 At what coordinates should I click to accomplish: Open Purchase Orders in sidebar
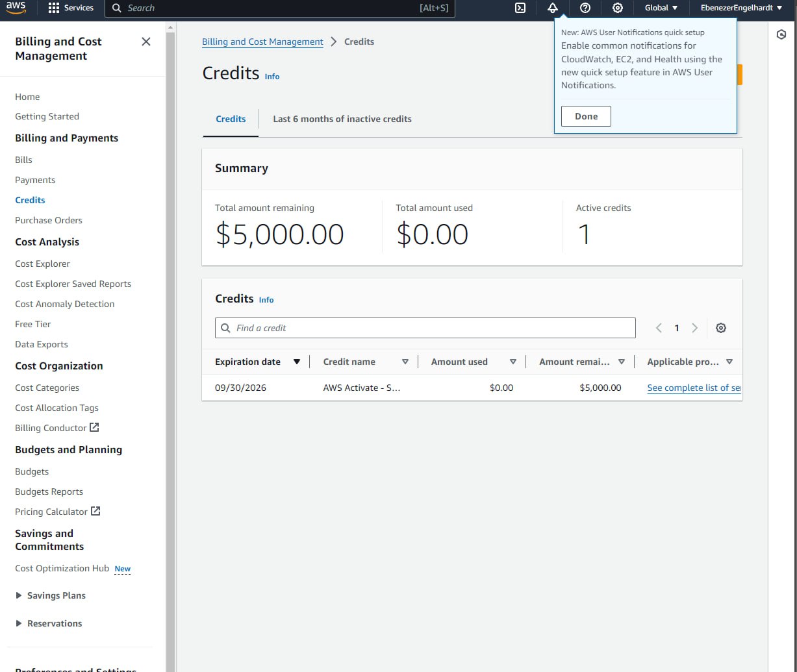(49, 220)
